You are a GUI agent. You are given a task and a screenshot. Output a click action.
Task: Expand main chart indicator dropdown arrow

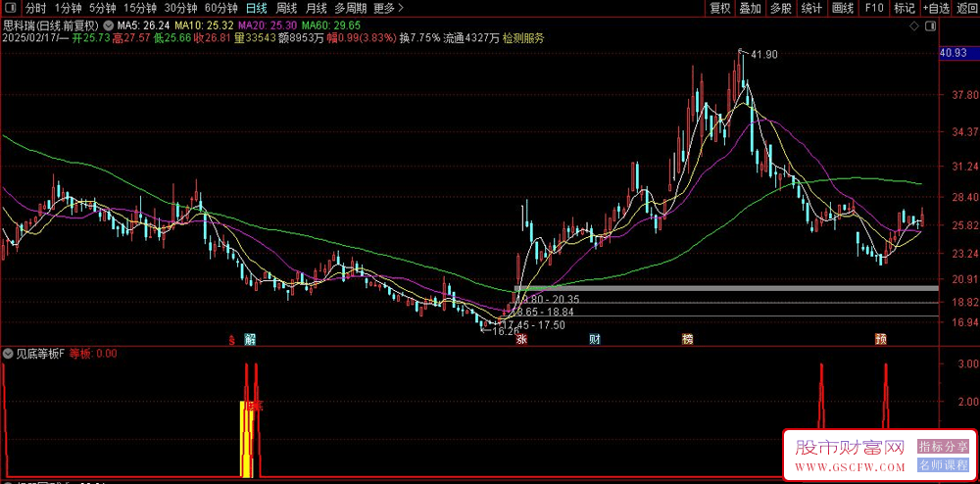(108, 26)
